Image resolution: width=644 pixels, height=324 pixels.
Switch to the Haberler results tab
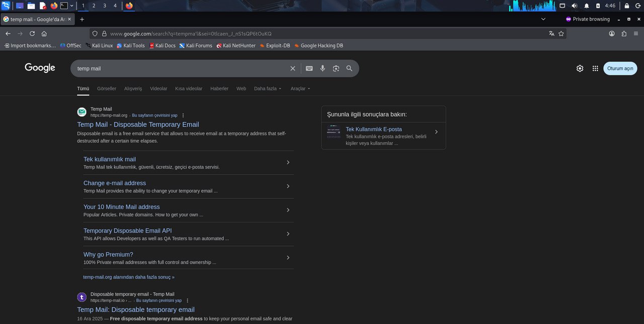(x=219, y=89)
